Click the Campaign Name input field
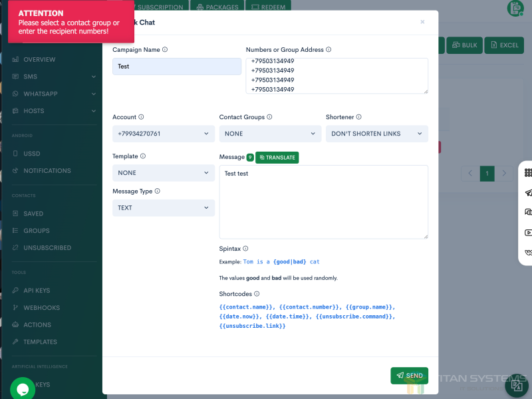 point(176,66)
